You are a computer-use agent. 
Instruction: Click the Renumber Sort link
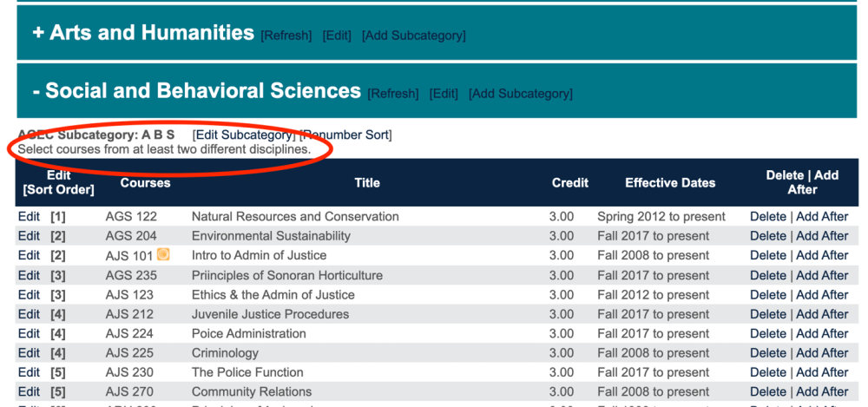click(x=345, y=135)
